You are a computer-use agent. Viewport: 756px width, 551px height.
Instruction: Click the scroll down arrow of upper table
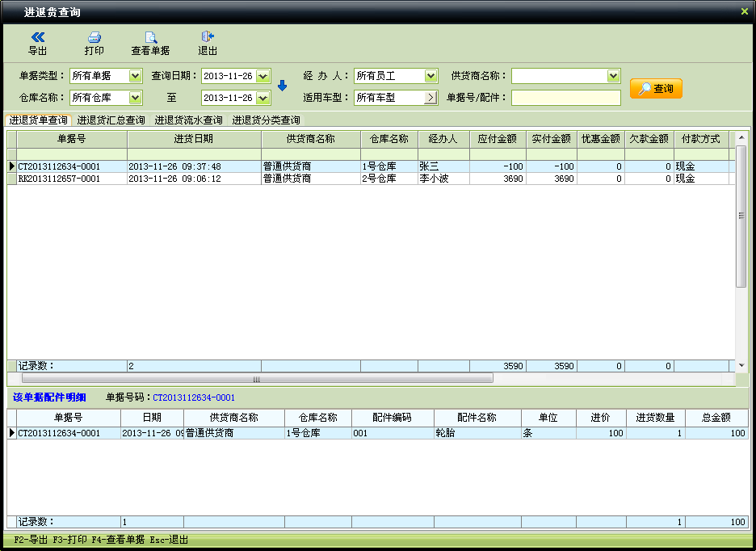pyautogui.click(x=741, y=365)
